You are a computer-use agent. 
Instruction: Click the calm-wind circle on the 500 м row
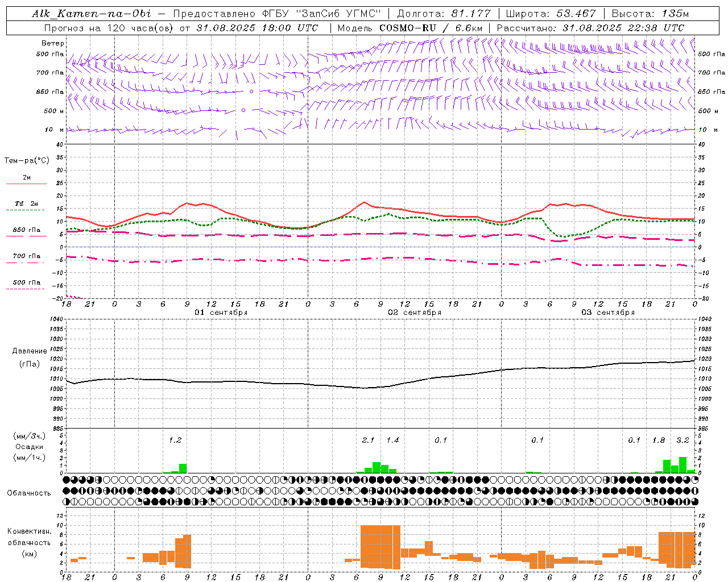243,110
